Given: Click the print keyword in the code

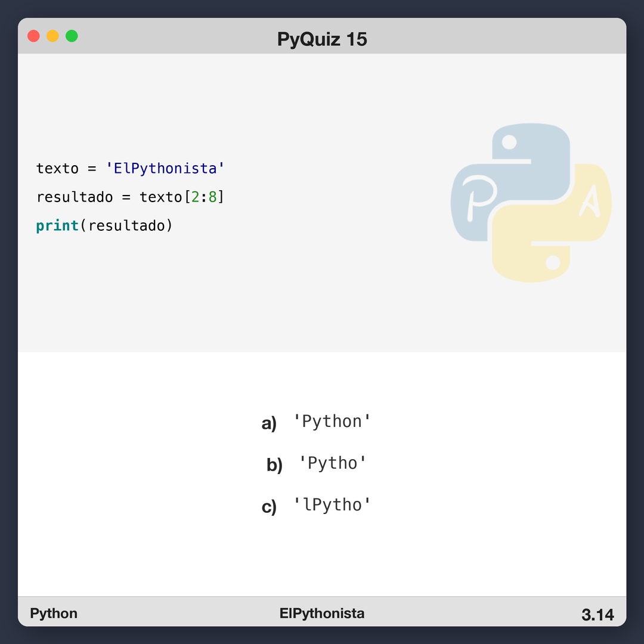Looking at the screenshot, I should point(57,226).
